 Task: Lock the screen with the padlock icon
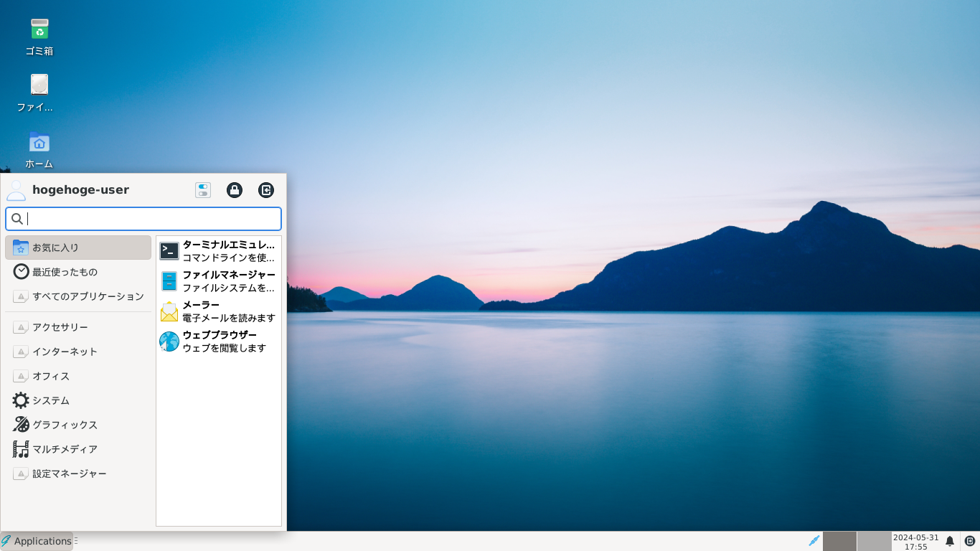[235, 190]
